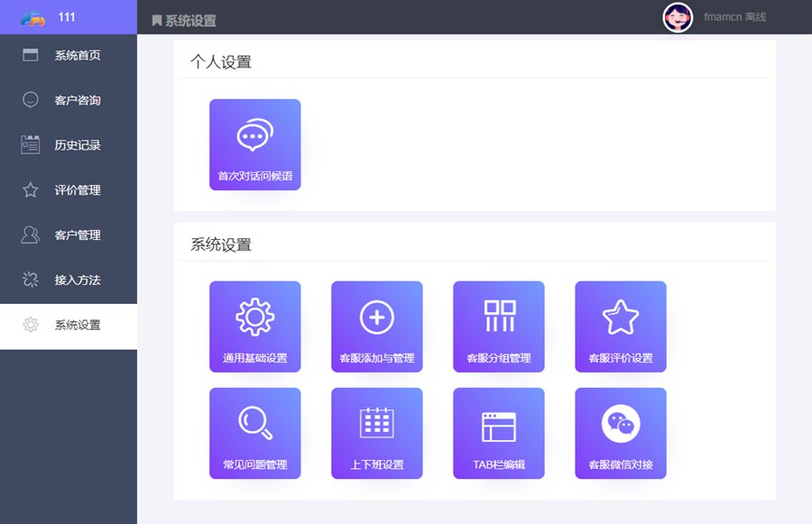
Task: Open the 首次对话问候语 chat bubble tile
Action: (x=254, y=144)
